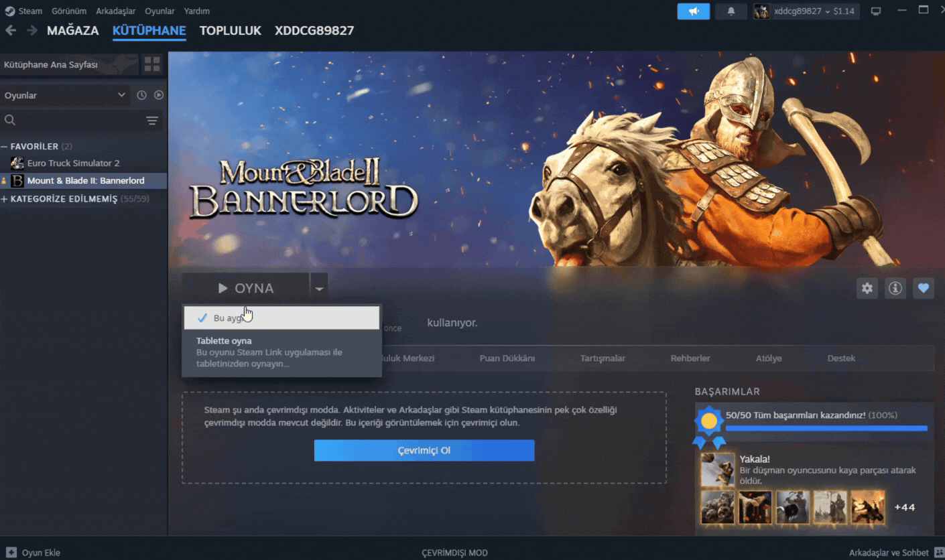Filter ready-to-play games circle play icon
The width and height of the screenshot is (945, 560).
pyautogui.click(x=159, y=95)
